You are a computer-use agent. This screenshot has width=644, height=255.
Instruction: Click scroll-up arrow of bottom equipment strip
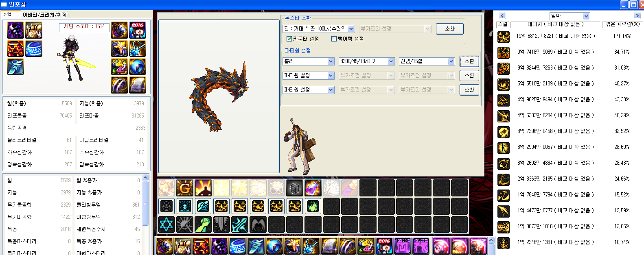[491, 240]
